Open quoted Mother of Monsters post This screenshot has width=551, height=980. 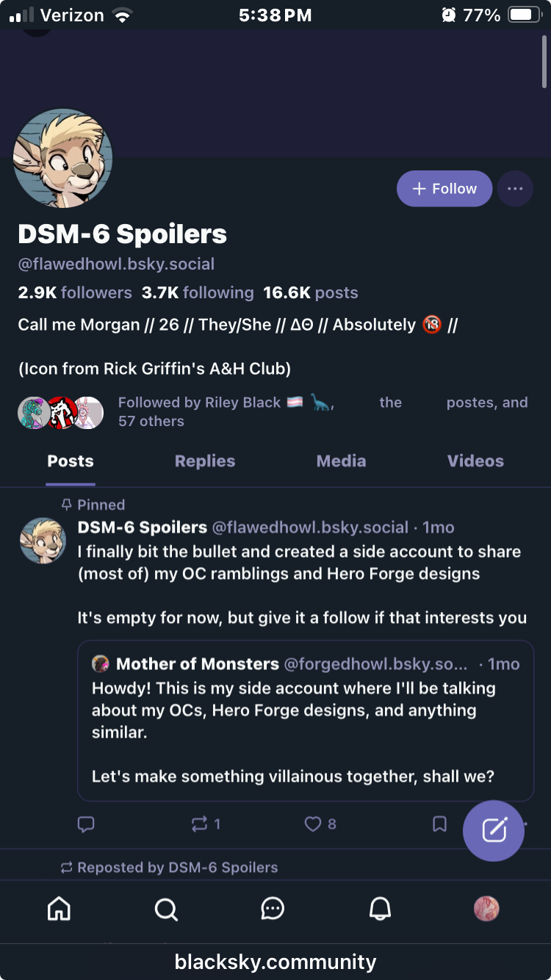[x=306, y=720]
